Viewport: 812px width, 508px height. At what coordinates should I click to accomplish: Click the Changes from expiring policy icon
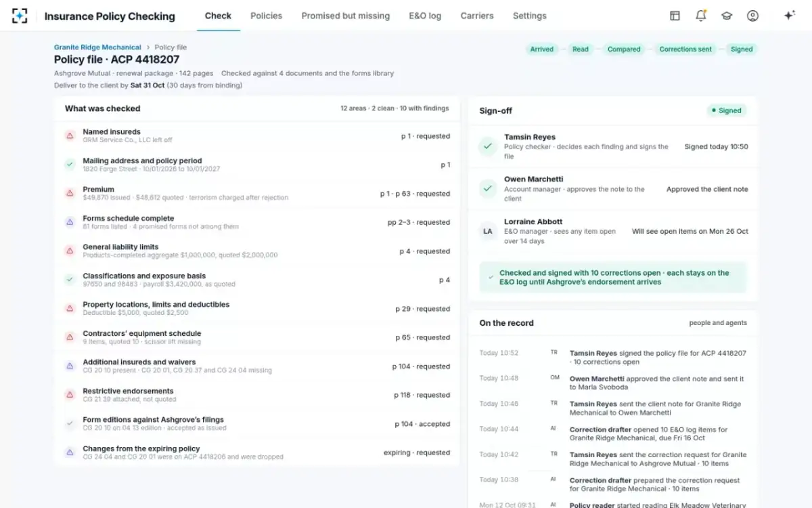pos(70,452)
